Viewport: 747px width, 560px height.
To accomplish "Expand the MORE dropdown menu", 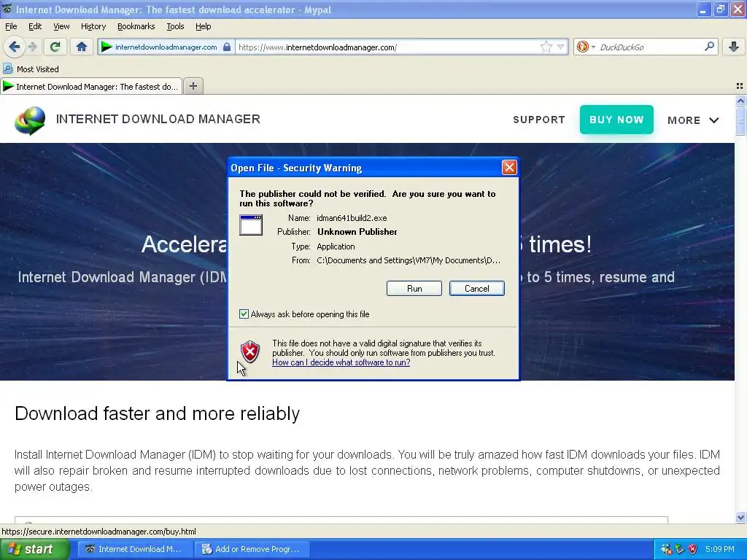I will tap(693, 120).
